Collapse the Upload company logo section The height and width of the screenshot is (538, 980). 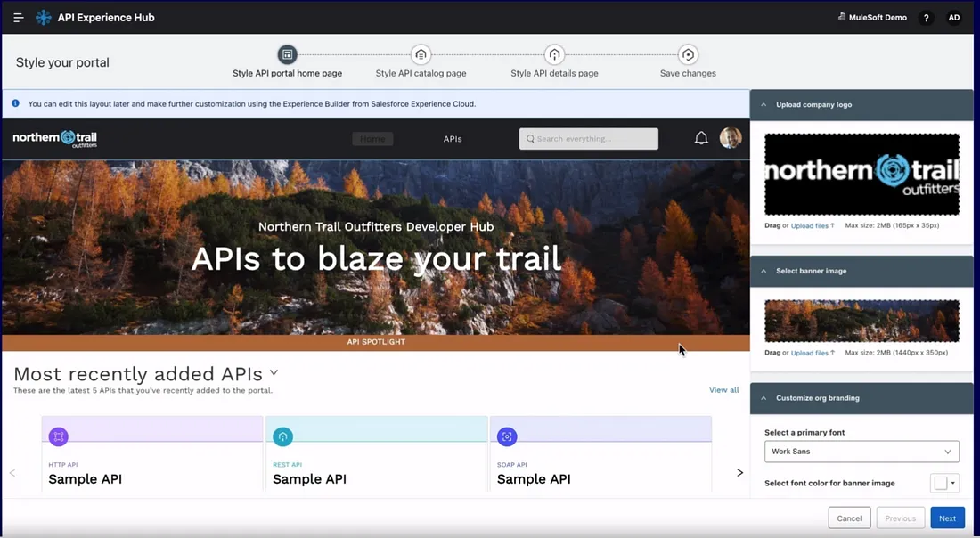click(x=762, y=104)
